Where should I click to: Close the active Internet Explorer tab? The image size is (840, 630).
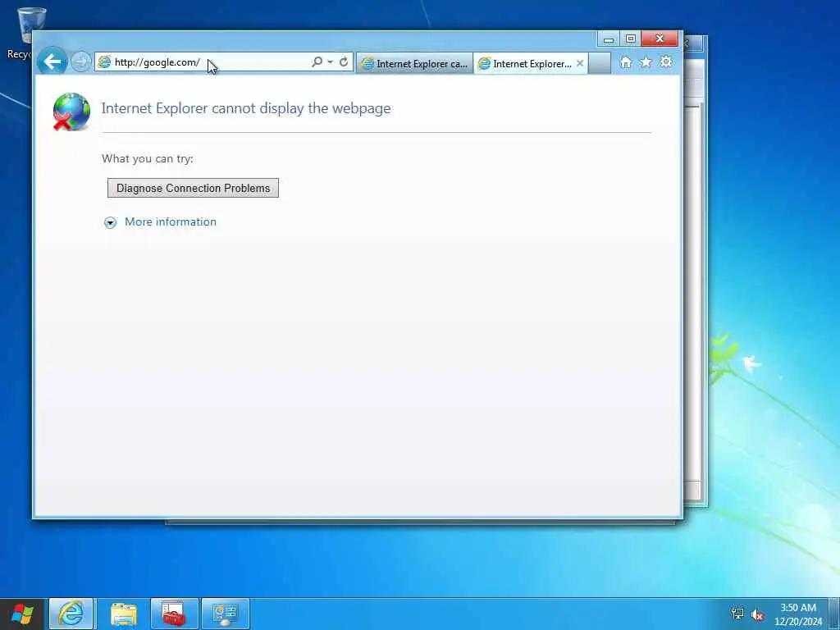(x=580, y=63)
